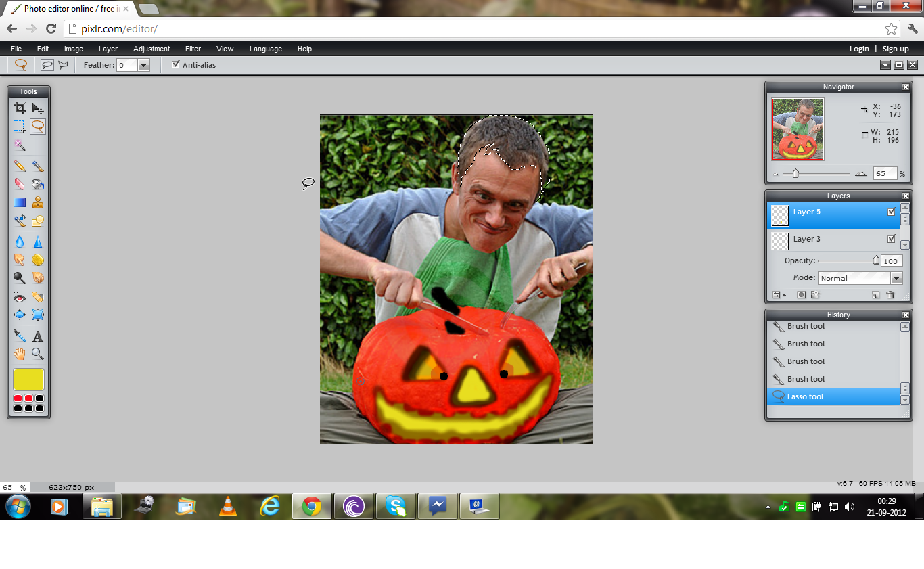Image resolution: width=924 pixels, height=569 pixels.
Task: Select the Colorpicker eyedropper tool
Action: (20, 336)
